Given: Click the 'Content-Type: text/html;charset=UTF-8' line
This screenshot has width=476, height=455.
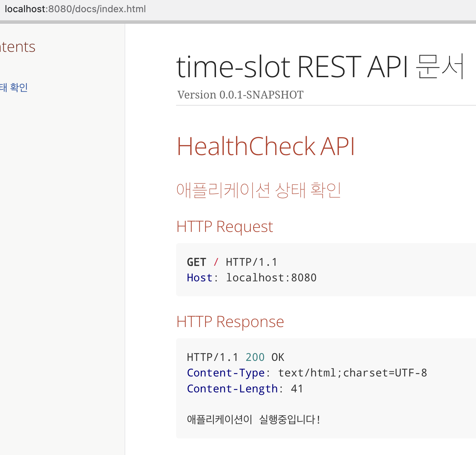Looking at the screenshot, I should pos(307,373).
